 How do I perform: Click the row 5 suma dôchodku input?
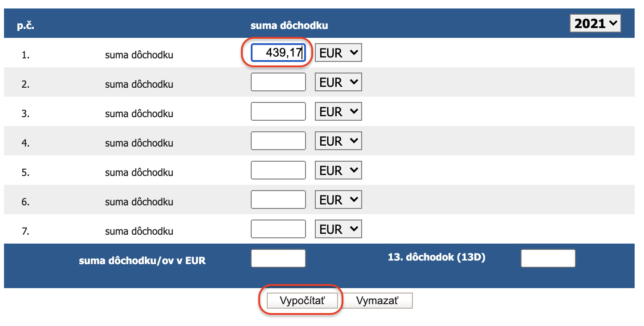point(278,171)
